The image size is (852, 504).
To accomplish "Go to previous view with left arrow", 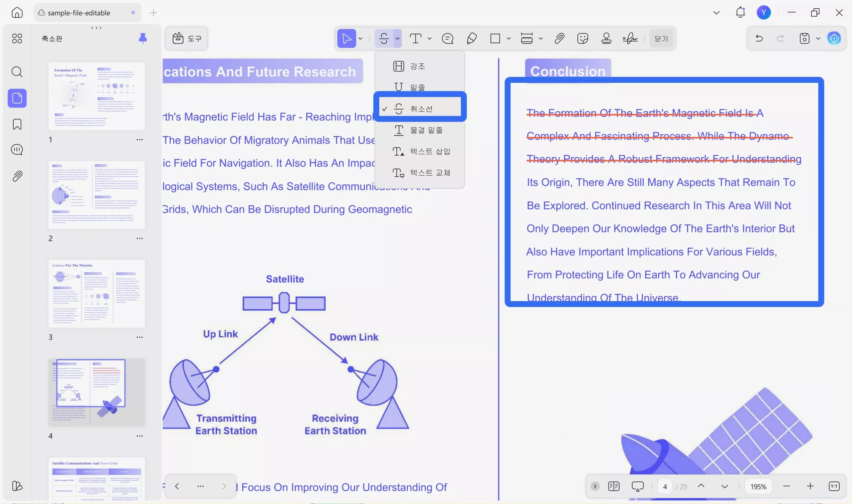I will pyautogui.click(x=177, y=486).
